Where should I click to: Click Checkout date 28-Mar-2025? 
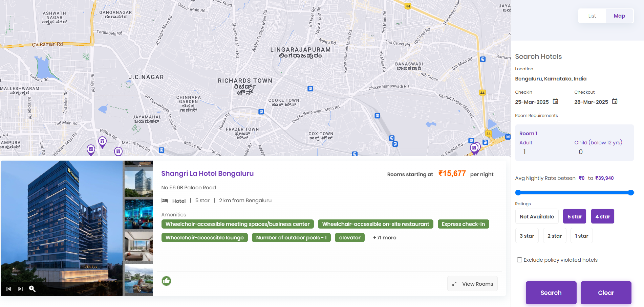click(591, 102)
